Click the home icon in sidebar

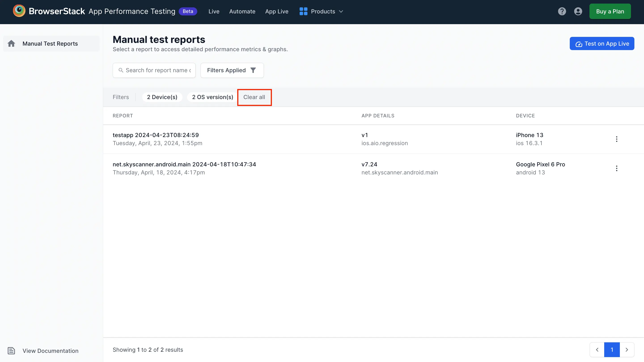[11, 44]
